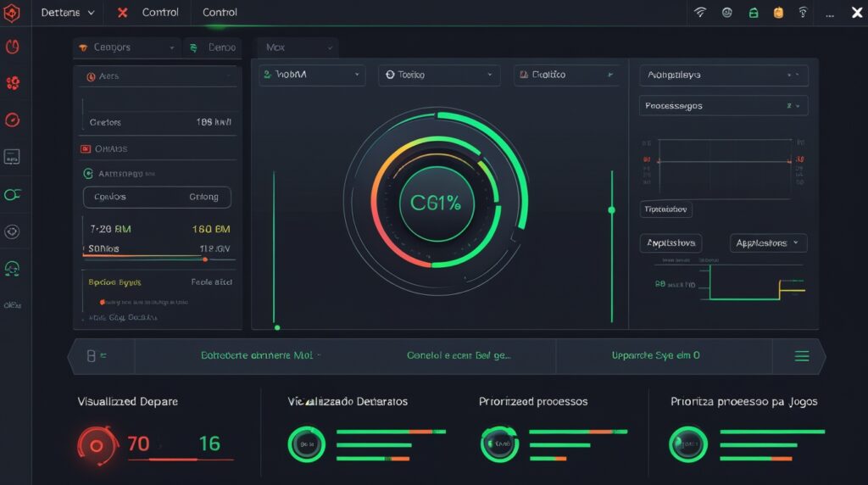Click the monitor panel sidebar icon
This screenshot has width=868, height=485.
tap(12, 157)
